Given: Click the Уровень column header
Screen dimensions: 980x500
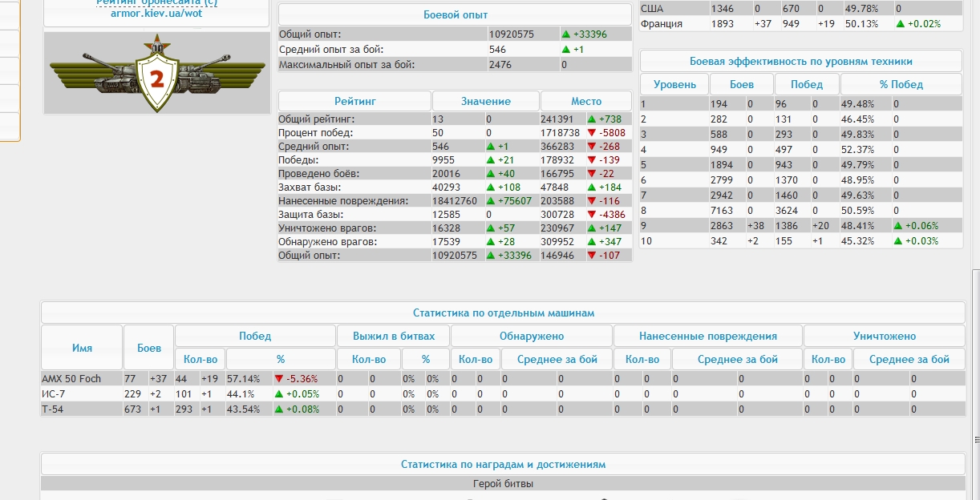Looking at the screenshot, I should [x=674, y=84].
